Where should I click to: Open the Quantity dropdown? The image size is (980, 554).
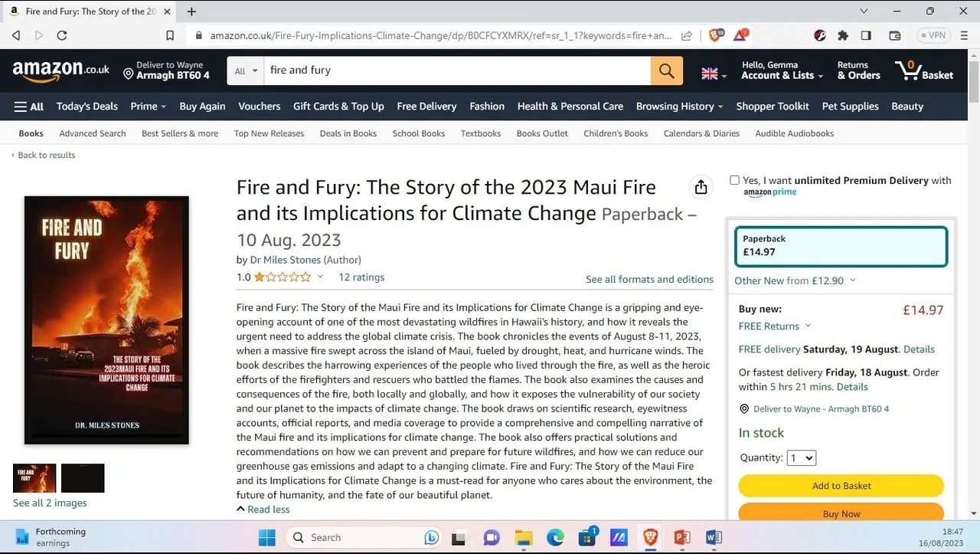tap(802, 457)
